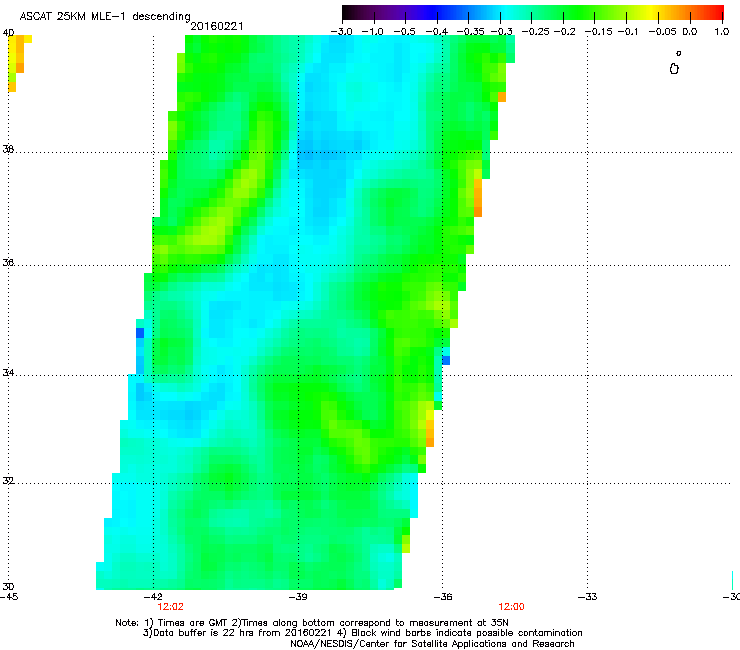The width and height of the screenshot is (740, 650).
Task: Click the 36 latitude axis label
Action: [8, 262]
